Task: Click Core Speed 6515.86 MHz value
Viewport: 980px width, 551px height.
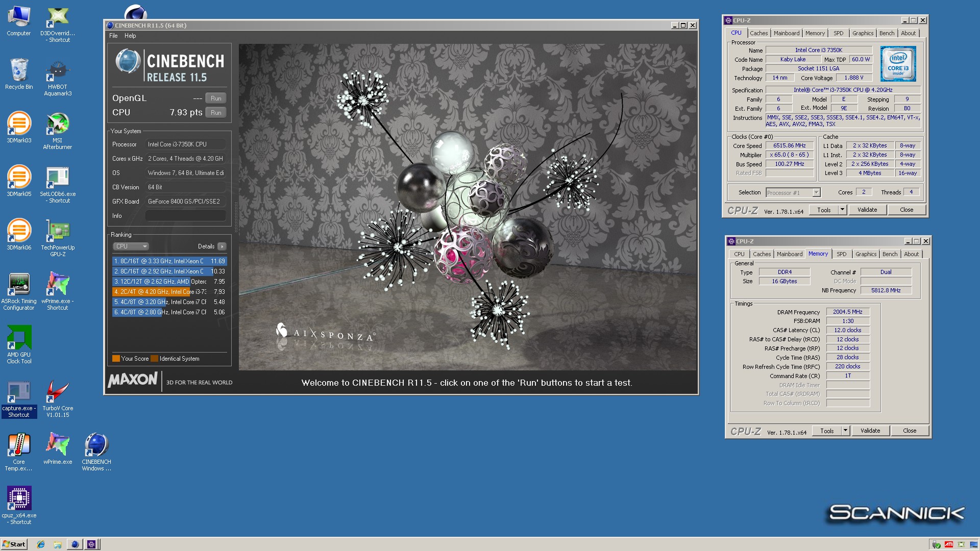Action: (x=789, y=145)
